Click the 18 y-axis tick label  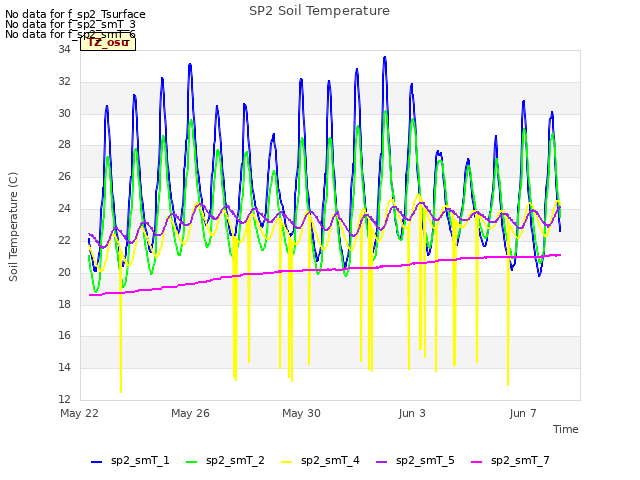coord(64,304)
